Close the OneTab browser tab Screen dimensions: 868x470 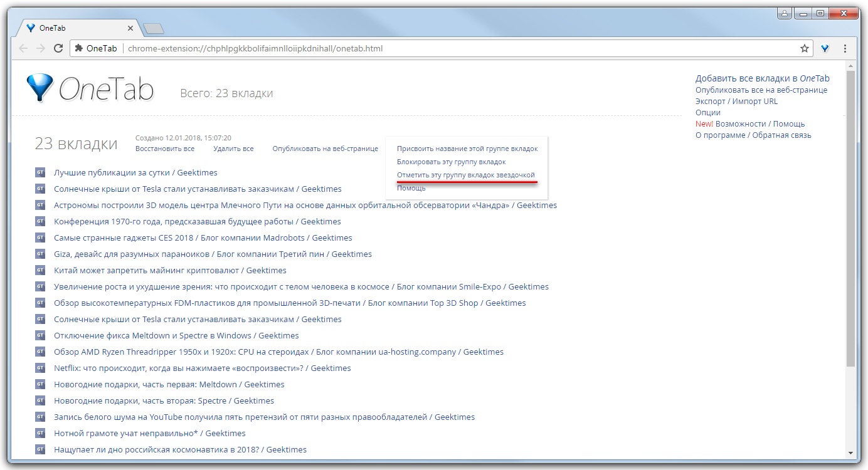point(130,28)
